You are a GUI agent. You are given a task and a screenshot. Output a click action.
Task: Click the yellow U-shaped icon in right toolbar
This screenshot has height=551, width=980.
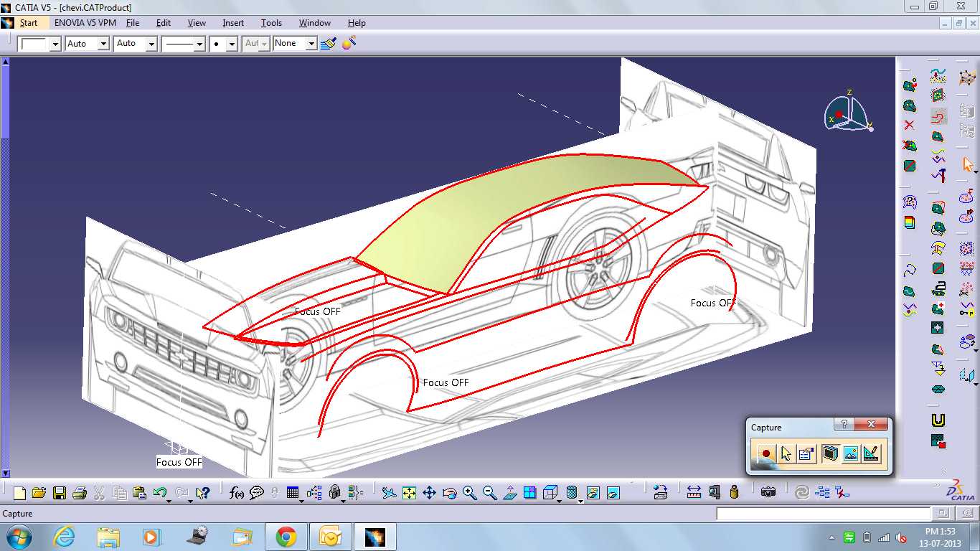(938, 420)
